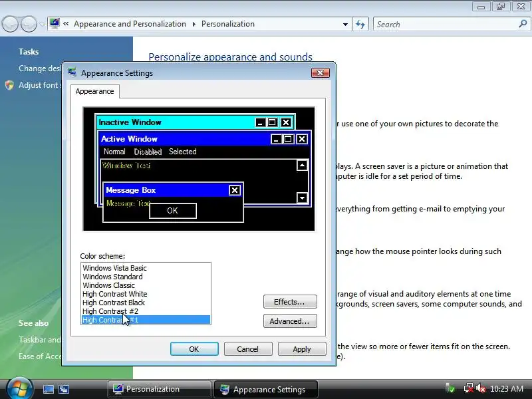The height and width of the screenshot is (399, 532).
Task: Click Active Window preview minimize icon
Action: 276,139
